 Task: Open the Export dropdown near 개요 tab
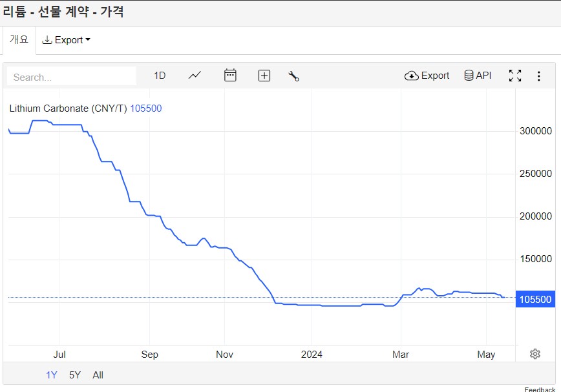66,40
